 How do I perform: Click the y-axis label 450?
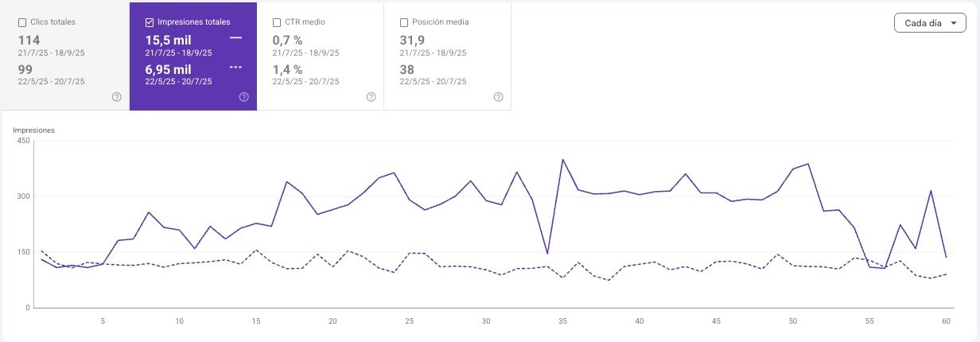click(22, 141)
